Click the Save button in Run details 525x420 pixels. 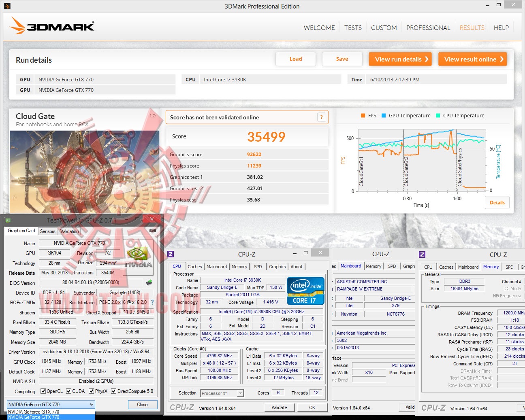342,59
